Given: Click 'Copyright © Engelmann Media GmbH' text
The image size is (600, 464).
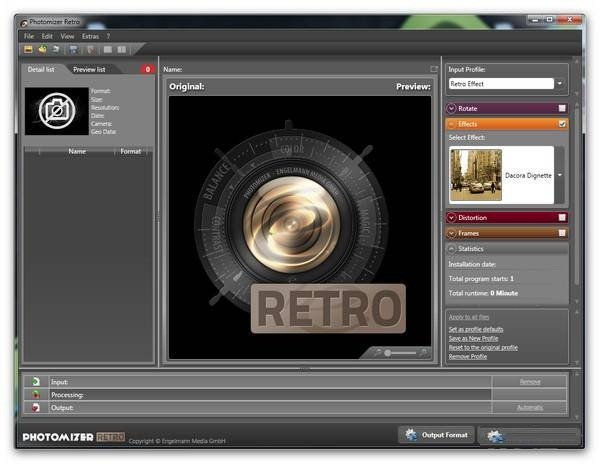Looking at the screenshot, I should point(177,441).
